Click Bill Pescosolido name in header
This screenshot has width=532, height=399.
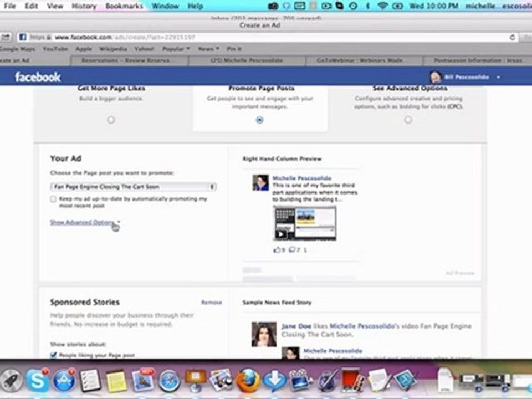tap(467, 78)
